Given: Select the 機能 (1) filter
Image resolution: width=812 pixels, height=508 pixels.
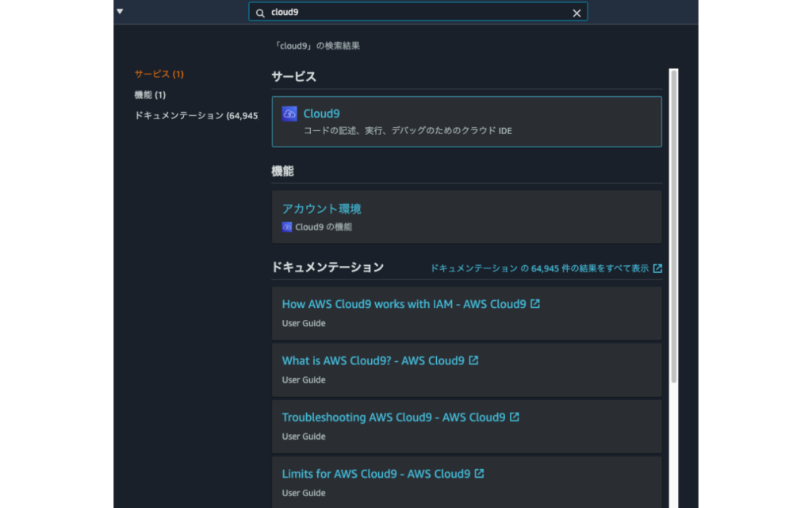Looking at the screenshot, I should (x=150, y=95).
